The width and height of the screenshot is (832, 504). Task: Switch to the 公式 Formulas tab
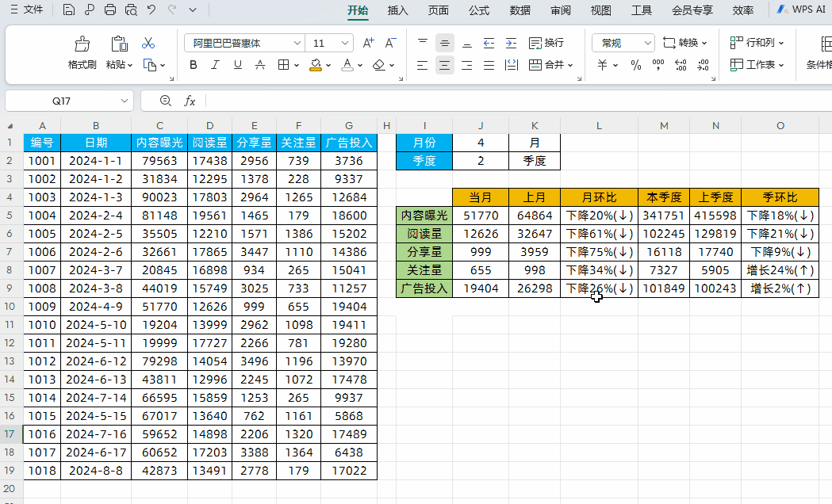(479, 10)
